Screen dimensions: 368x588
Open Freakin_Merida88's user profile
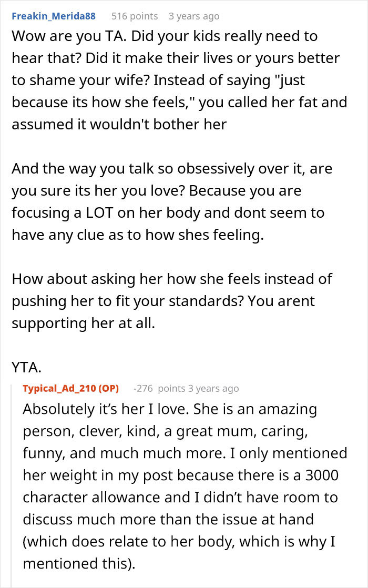point(54,16)
